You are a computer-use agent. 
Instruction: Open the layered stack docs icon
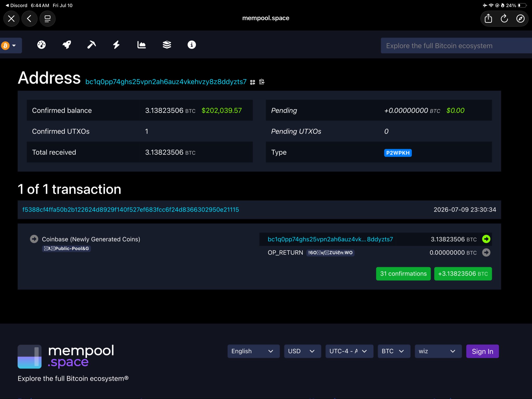pyautogui.click(x=167, y=45)
